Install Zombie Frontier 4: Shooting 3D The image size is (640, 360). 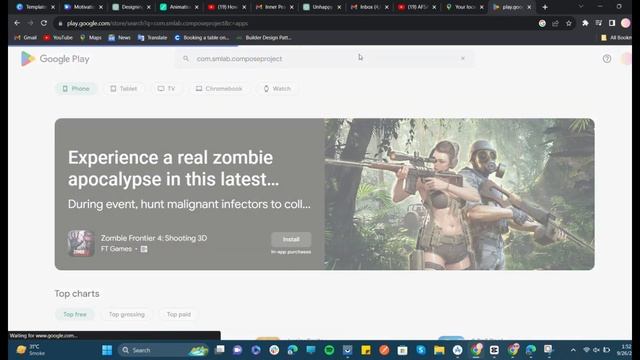[291, 240]
